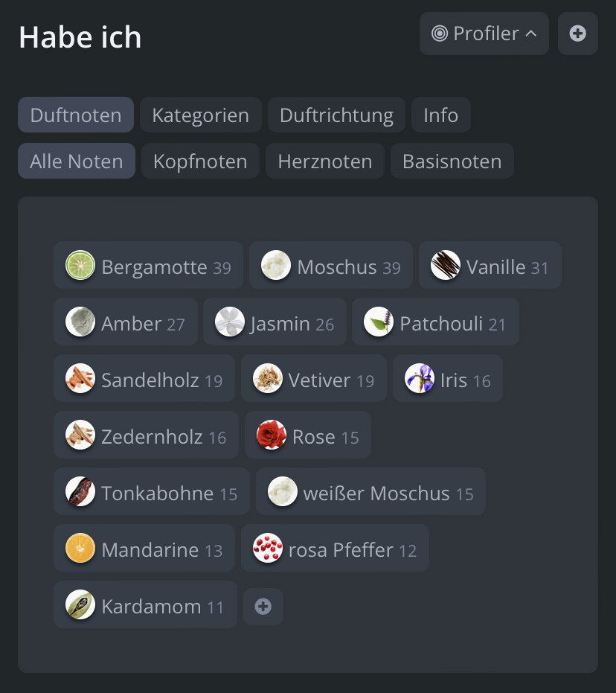
Task: Filter by Herznoten
Action: 325,161
